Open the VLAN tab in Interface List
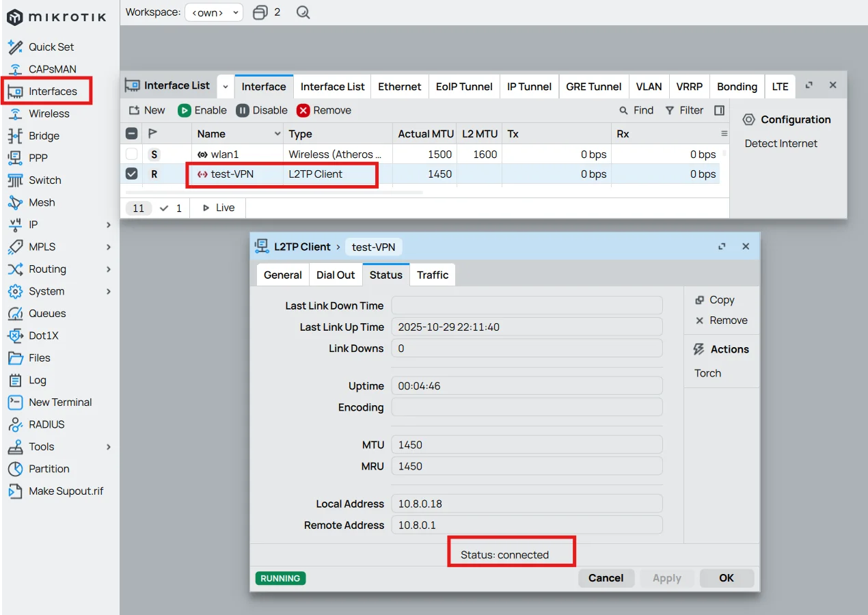The image size is (868, 615). [648, 86]
